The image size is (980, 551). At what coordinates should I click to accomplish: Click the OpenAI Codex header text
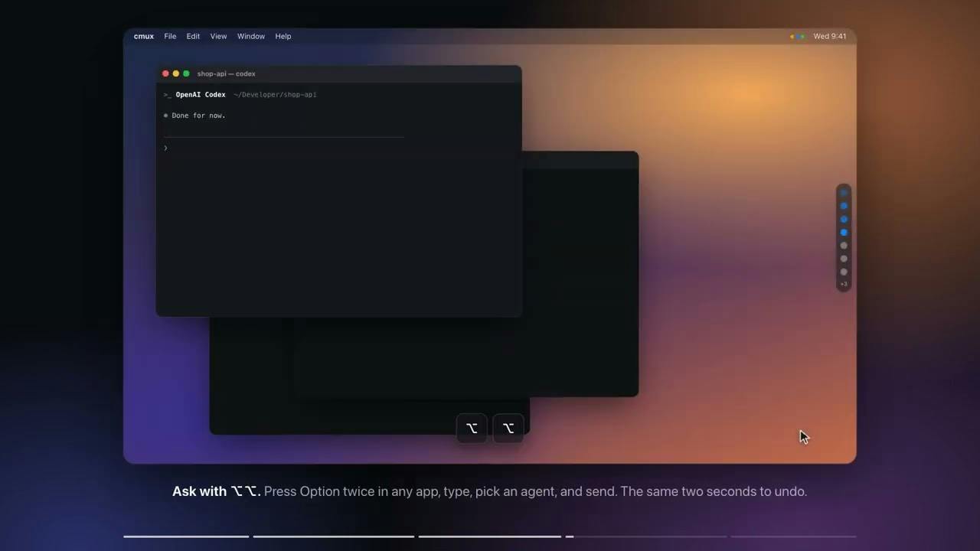[x=201, y=95]
